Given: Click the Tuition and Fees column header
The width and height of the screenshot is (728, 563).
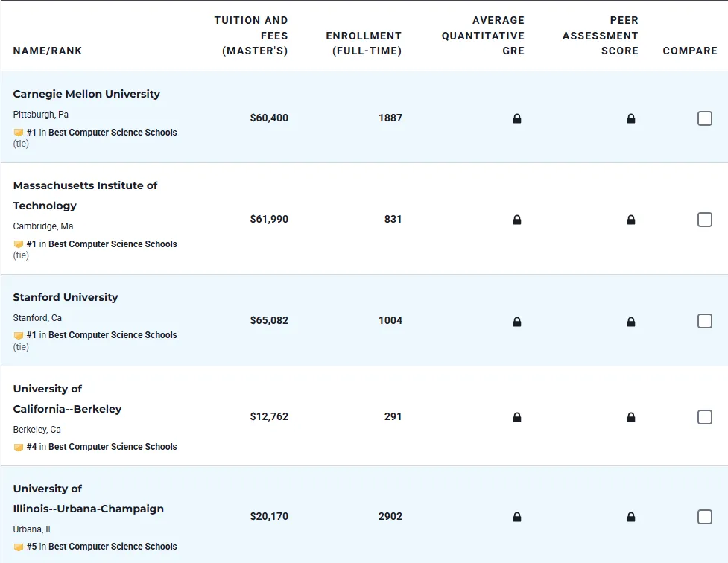Looking at the screenshot, I should click(x=251, y=36).
